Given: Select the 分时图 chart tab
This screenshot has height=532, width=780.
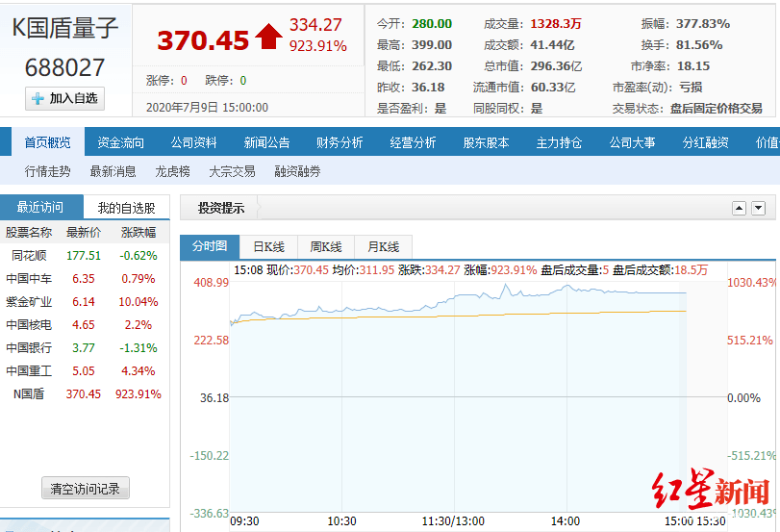Looking at the screenshot, I should (210, 246).
